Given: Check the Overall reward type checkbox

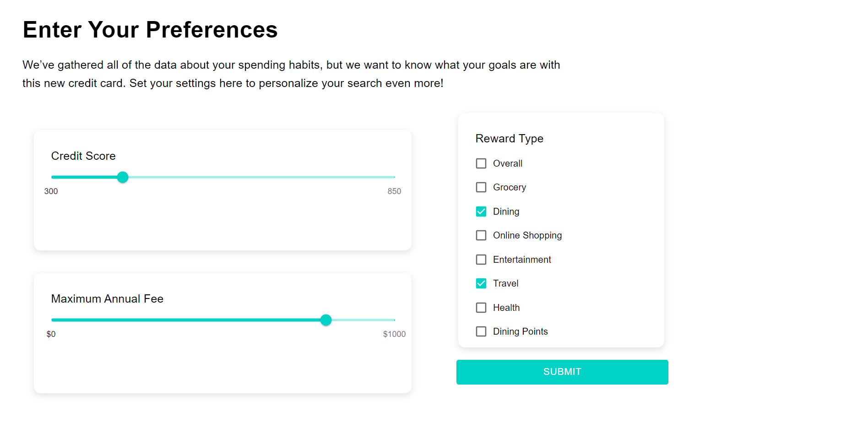Looking at the screenshot, I should point(481,163).
